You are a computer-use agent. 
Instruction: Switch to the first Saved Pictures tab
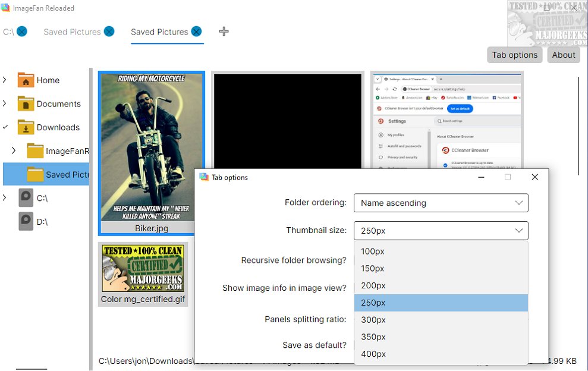(x=72, y=32)
